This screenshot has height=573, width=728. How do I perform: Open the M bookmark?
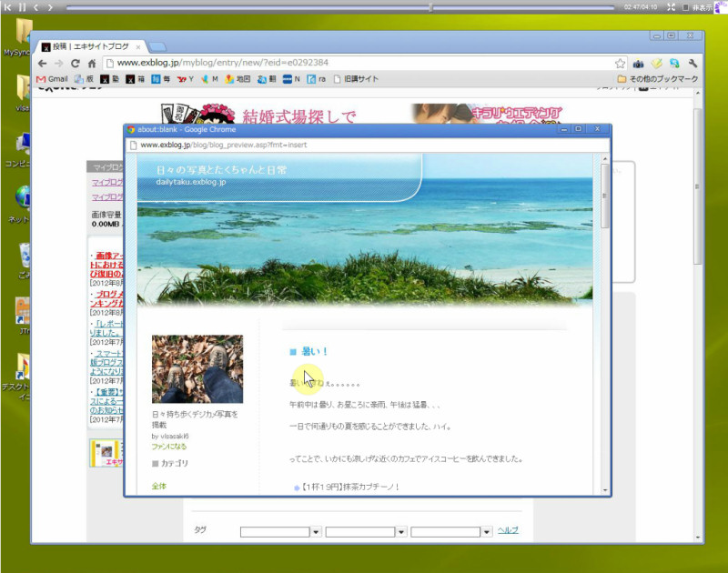(x=209, y=79)
